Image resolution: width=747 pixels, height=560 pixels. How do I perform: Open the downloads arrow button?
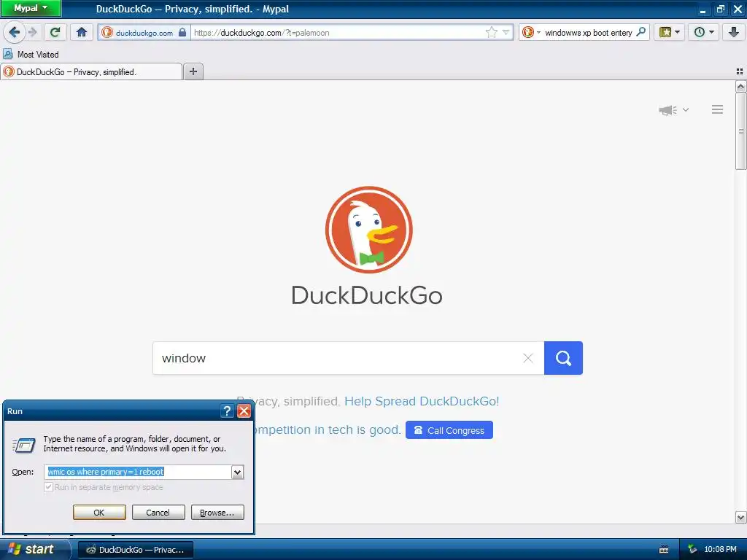[x=734, y=32]
